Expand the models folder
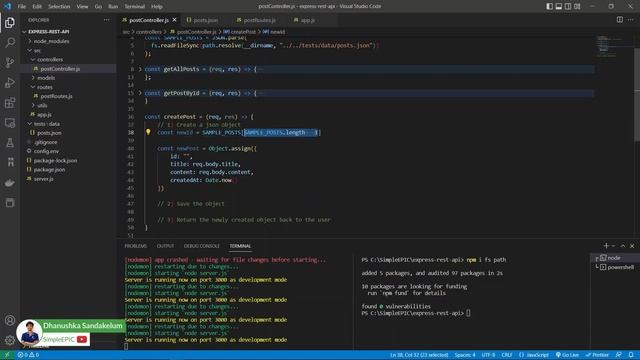This screenshot has height=360, width=640. pos(68,78)
